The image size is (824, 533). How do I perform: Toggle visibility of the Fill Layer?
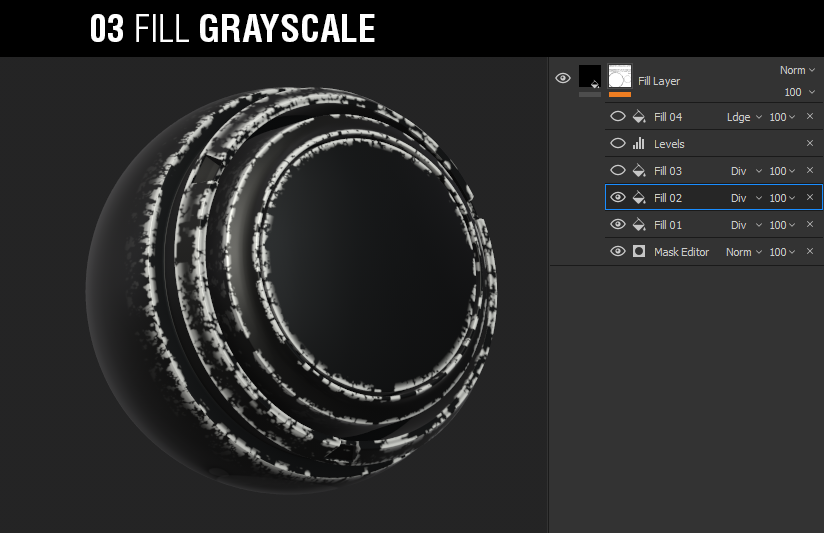[563, 79]
